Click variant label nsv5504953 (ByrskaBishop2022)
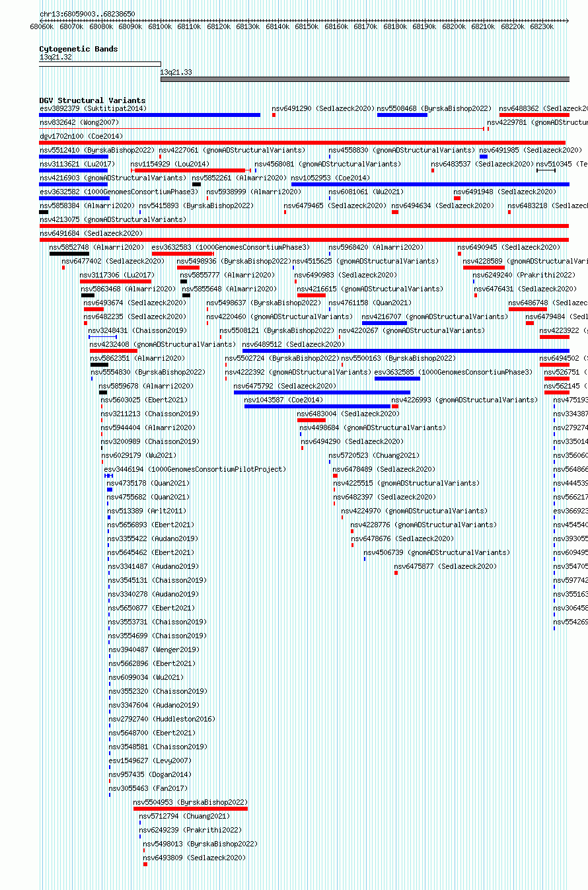This screenshot has width=588, height=890. (190, 802)
